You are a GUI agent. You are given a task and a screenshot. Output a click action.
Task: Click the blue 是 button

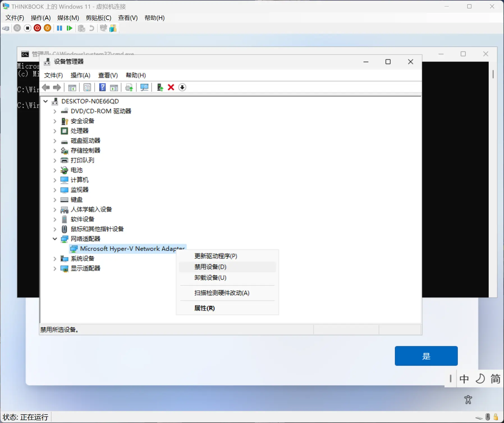coord(426,356)
